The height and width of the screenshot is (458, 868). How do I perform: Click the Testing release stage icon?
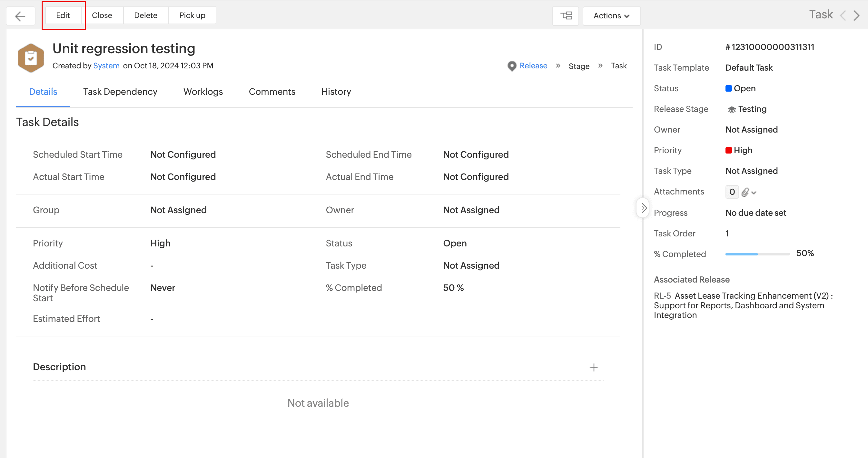[x=731, y=110]
